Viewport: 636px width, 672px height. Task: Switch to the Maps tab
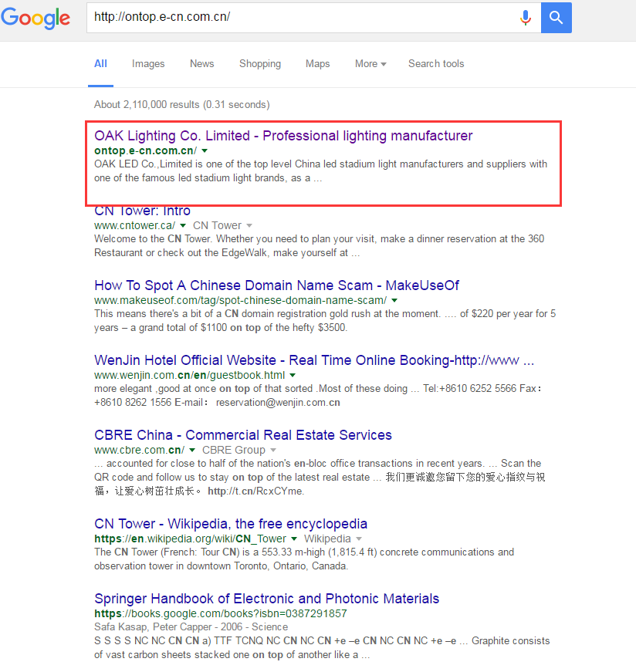[x=318, y=64]
